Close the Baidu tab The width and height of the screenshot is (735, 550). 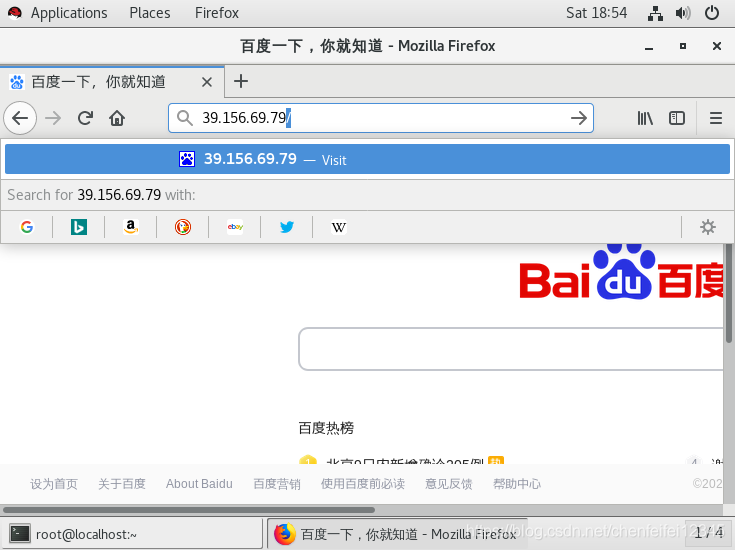(x=207, y=82)
